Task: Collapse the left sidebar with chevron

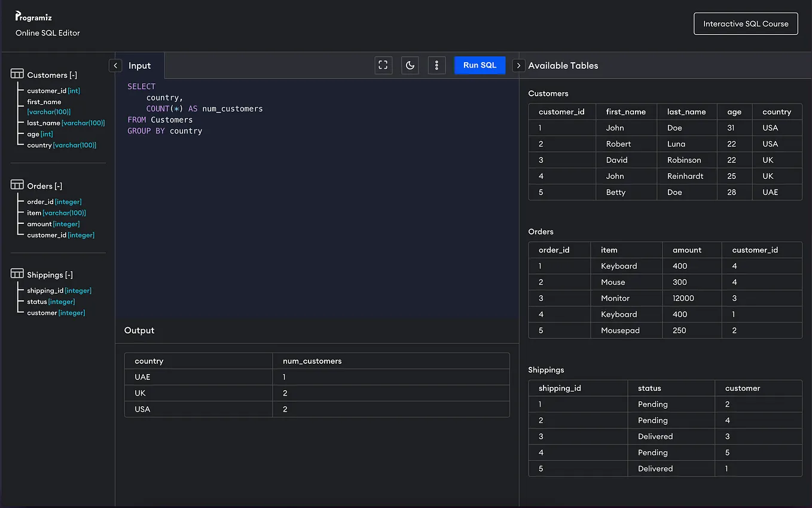Action: click(115, 65)
